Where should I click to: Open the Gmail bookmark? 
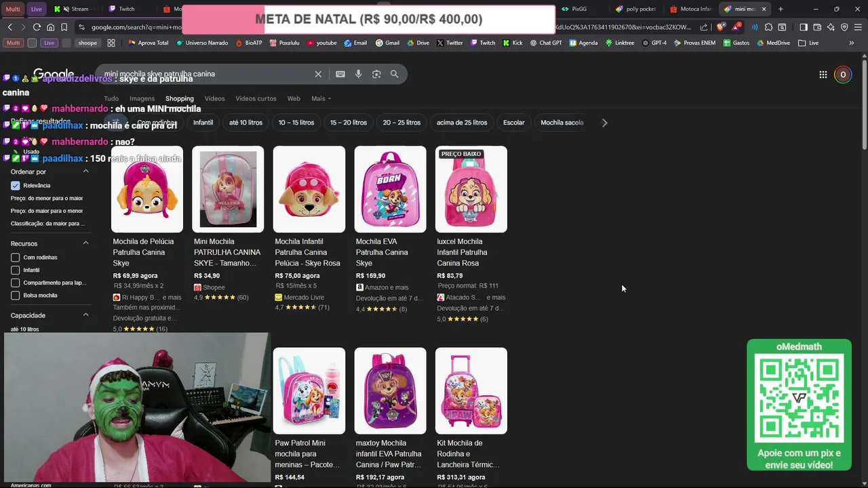point(387,43)
